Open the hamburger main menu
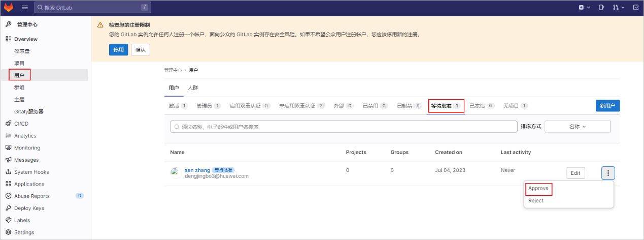 pos(24,8)
